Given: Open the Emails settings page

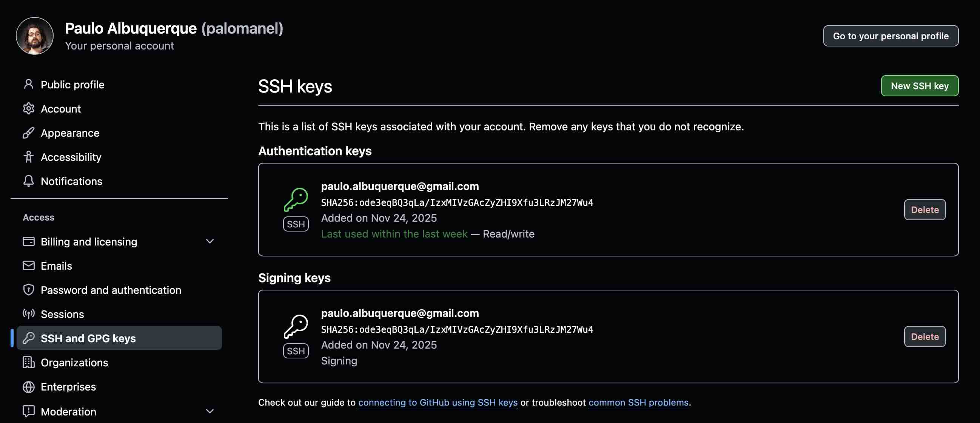Looking at the screenshot, I should (x=57, y=266).
